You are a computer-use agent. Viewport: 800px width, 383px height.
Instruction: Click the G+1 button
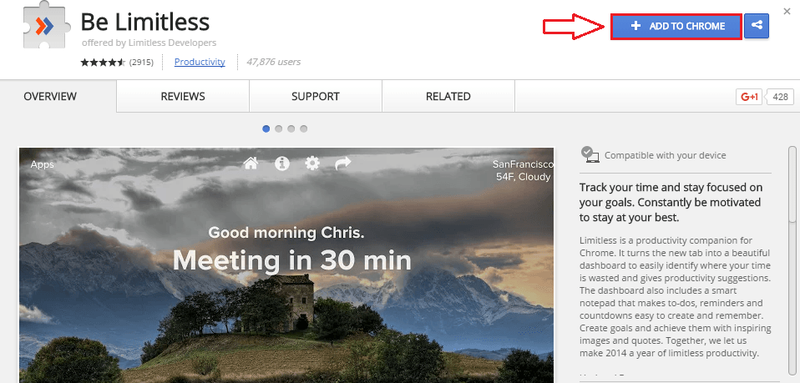[748, 97]
